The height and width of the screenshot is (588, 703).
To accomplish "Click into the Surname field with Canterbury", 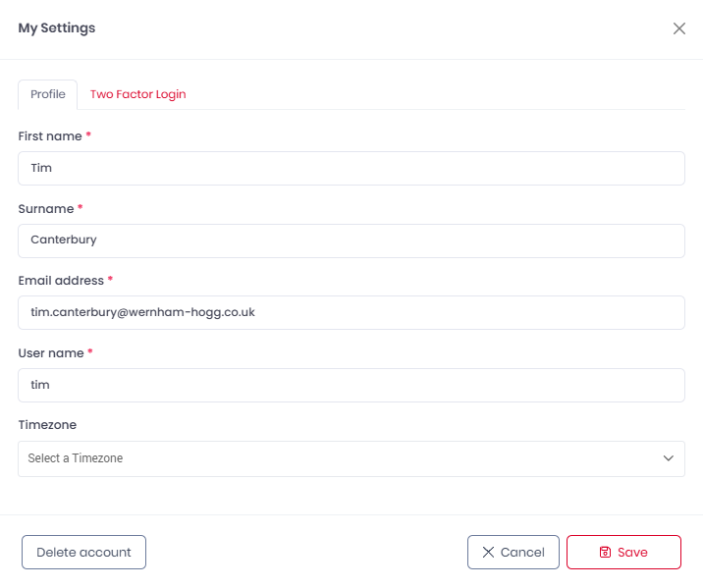I will tap(351, 241).
